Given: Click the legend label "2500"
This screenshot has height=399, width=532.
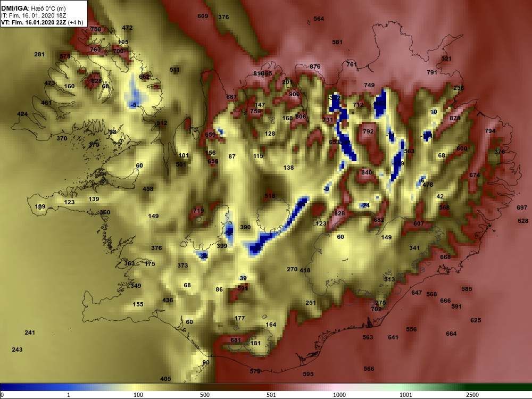Looking at the screenshot, I should 472,395.
